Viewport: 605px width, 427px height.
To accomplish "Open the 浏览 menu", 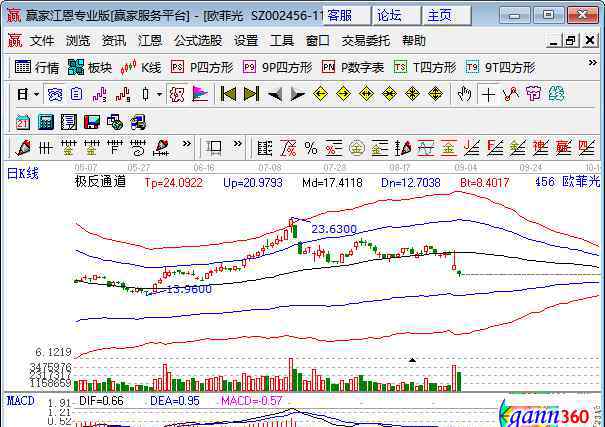I will tap(78, 41).
